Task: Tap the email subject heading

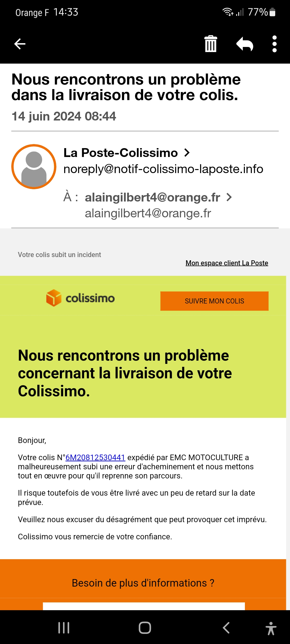Action: [126, 87]
